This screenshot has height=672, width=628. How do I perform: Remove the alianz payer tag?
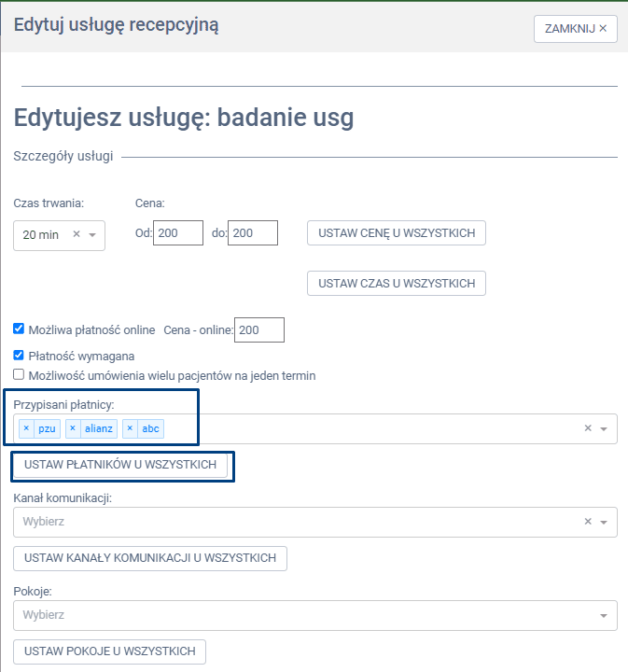click(x=73, y=428)
